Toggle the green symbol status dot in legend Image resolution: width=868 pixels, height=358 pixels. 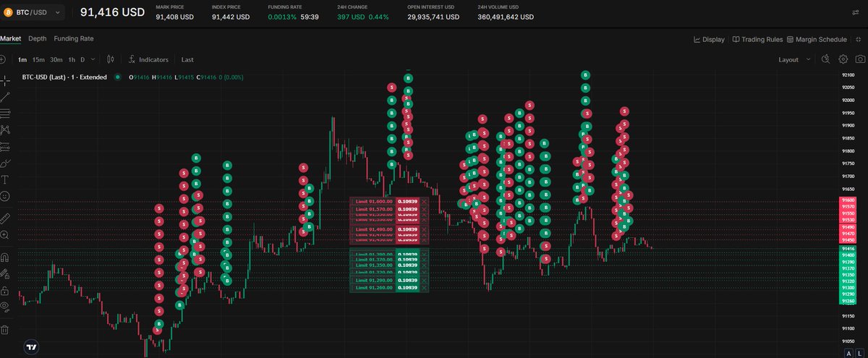click(117, 77)
